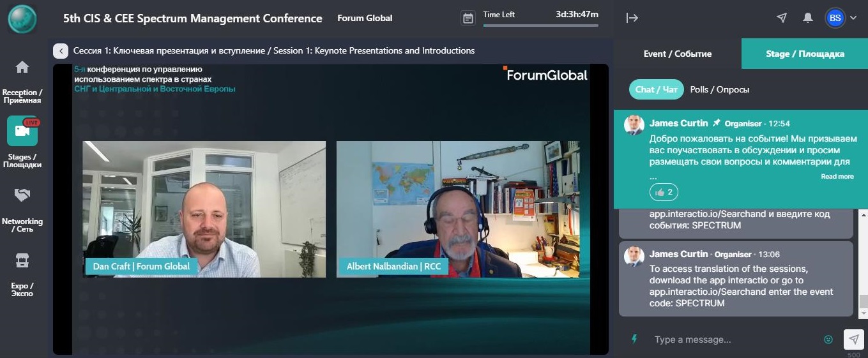This screenshot has width=868, height=358.
Task: Open the emoji picker smiley icon
Action: click(x=828, y=339)
